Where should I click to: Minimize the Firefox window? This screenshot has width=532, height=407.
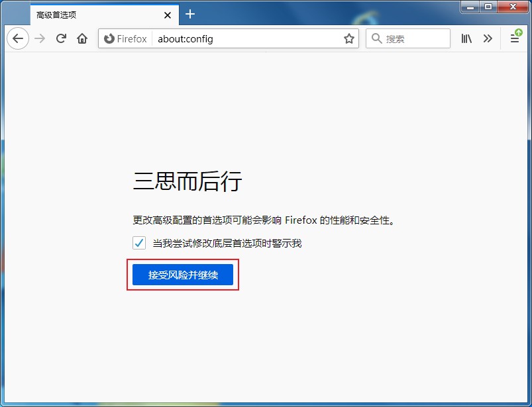(472, 7)
